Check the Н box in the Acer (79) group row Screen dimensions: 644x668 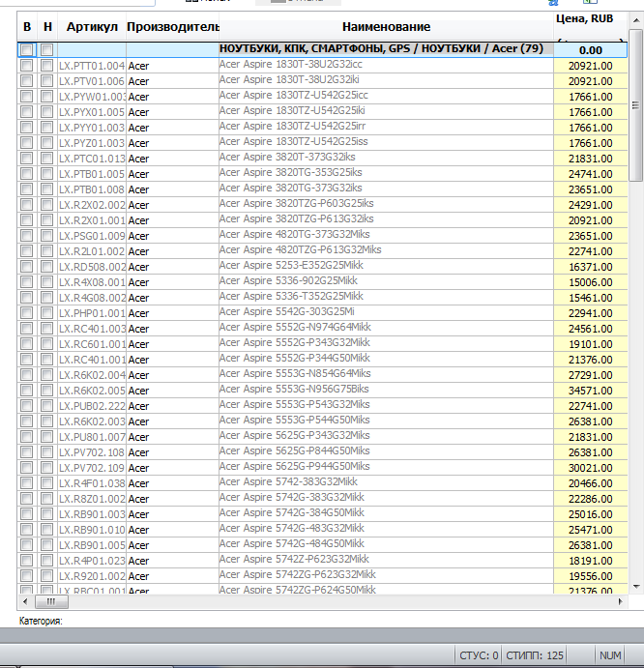click(46, 50)
